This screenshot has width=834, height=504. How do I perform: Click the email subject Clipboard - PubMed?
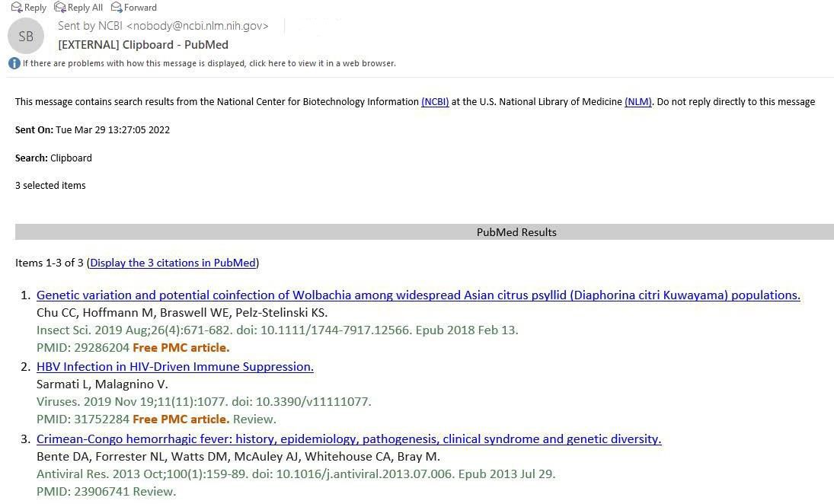tap(143, 44)
